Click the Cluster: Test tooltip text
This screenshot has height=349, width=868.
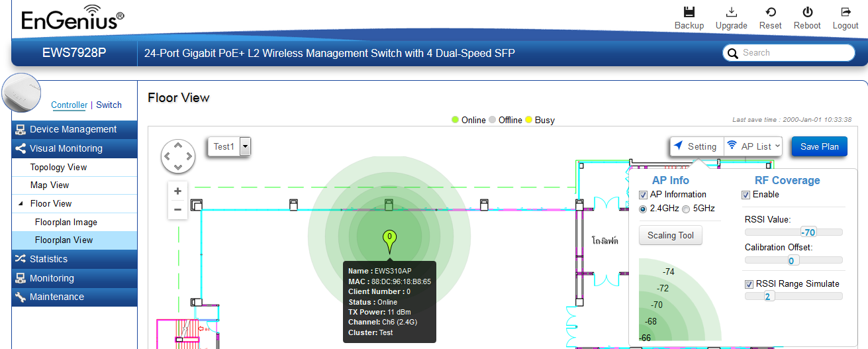tap(371, 332)
